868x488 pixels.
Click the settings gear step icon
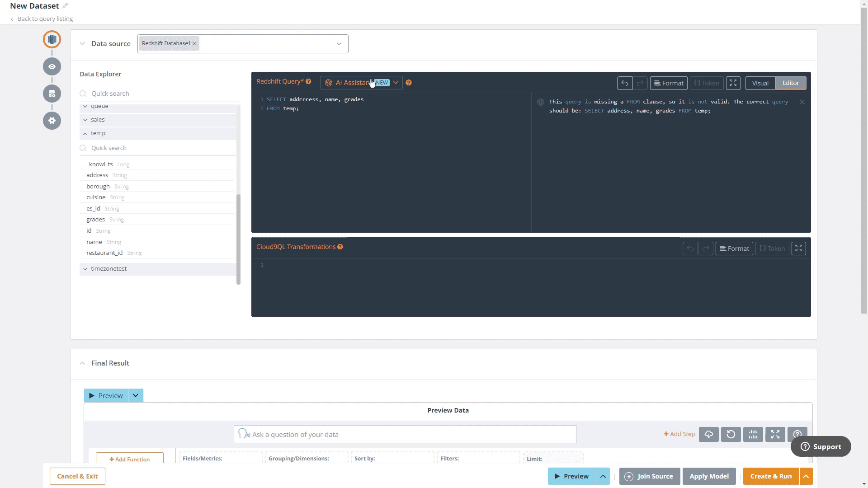tap(52, 121)
